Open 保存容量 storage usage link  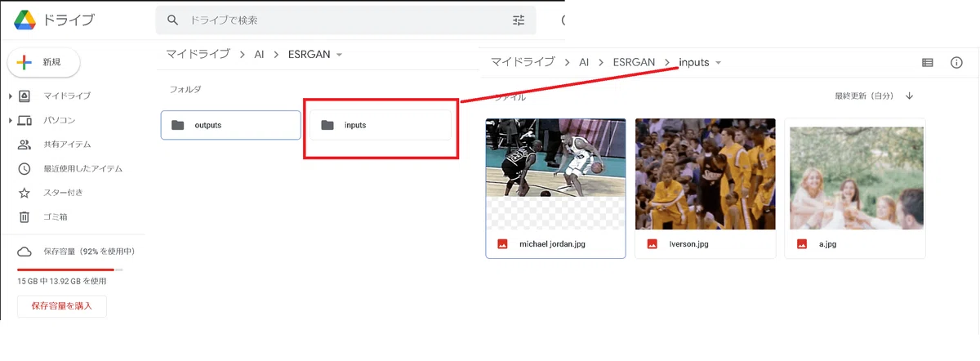point(88,252)
